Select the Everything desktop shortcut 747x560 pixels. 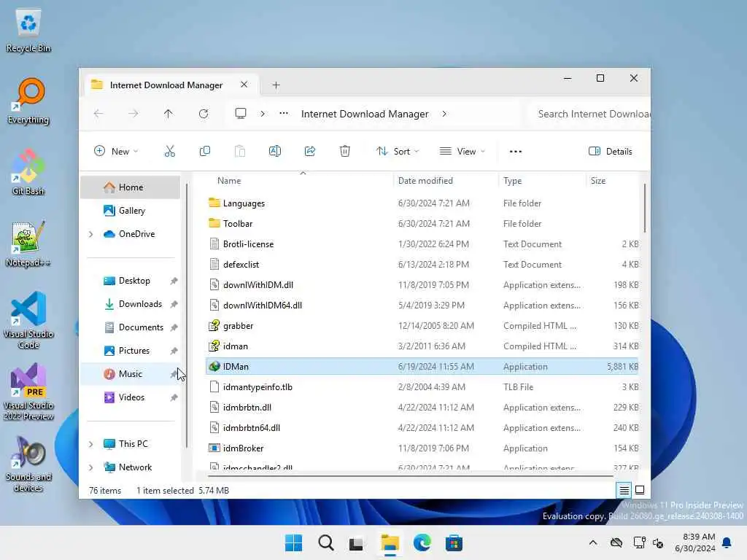[28, 101]
